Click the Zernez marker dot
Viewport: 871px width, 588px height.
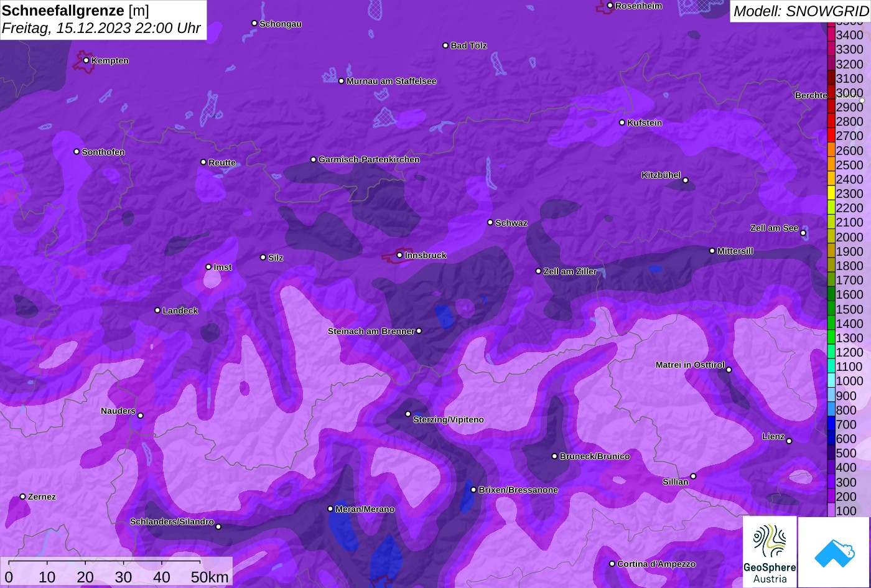(x=23, y=497)
